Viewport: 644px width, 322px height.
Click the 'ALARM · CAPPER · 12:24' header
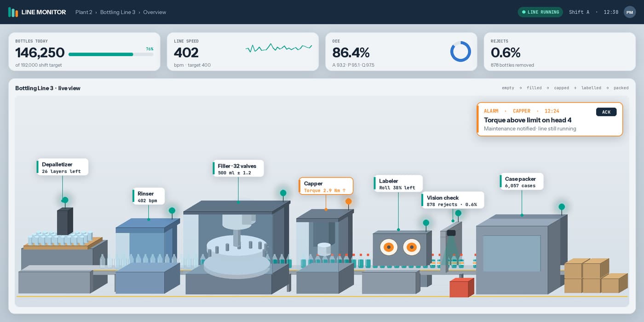[x=522, y=111]
